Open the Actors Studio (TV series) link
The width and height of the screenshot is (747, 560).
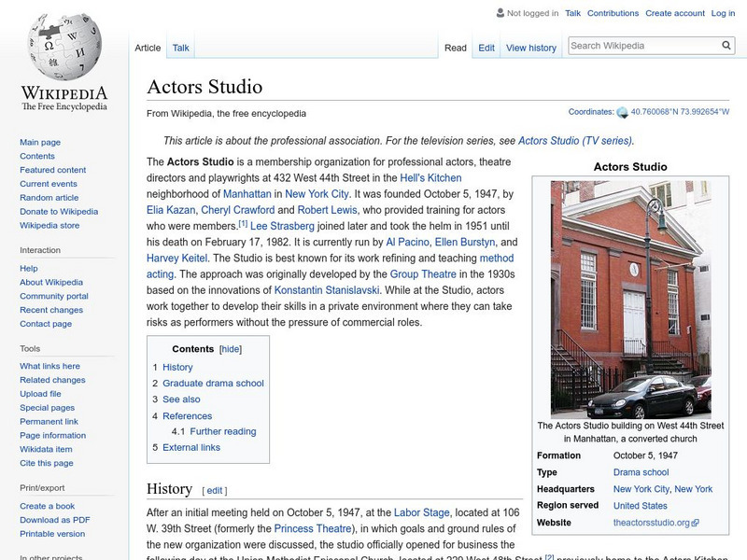pyautogui.click(x=575, y=141)
